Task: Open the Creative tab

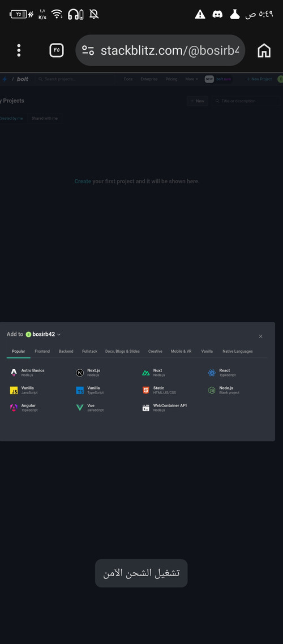Action: [155, 351]
